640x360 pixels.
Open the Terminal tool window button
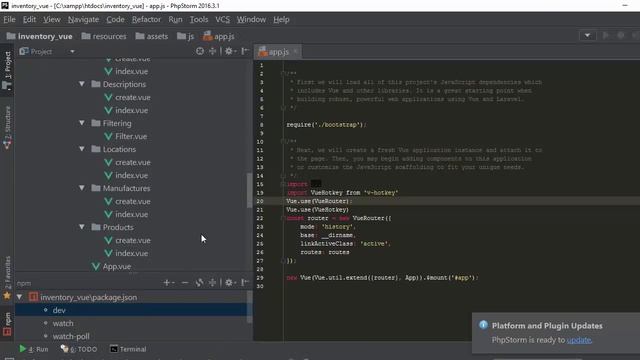point(128,349)
